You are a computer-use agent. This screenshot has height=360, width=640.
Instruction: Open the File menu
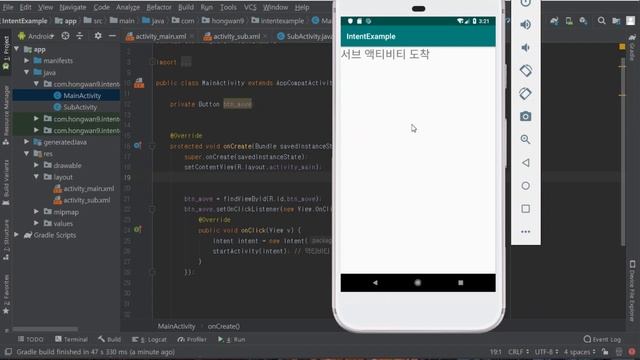(8, 7)
